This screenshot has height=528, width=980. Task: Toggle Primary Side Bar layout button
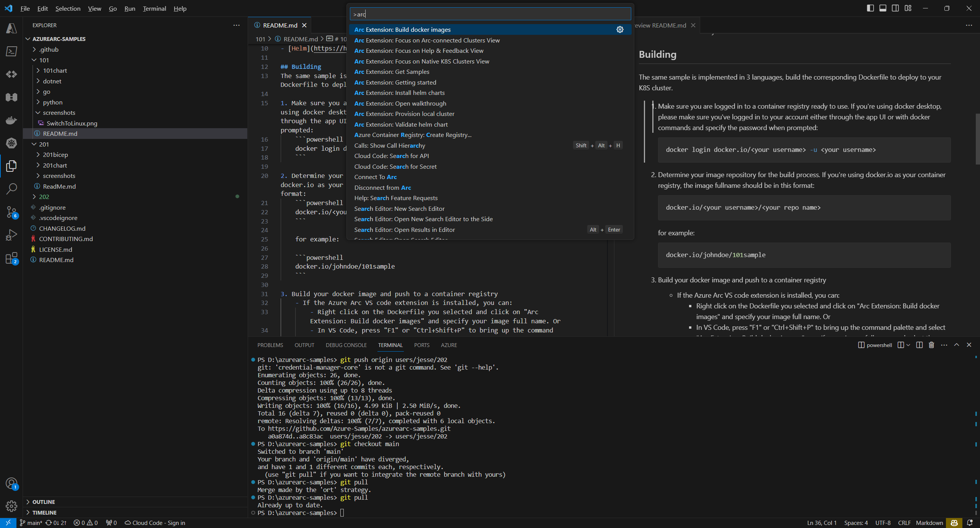[x=870, y=8]
